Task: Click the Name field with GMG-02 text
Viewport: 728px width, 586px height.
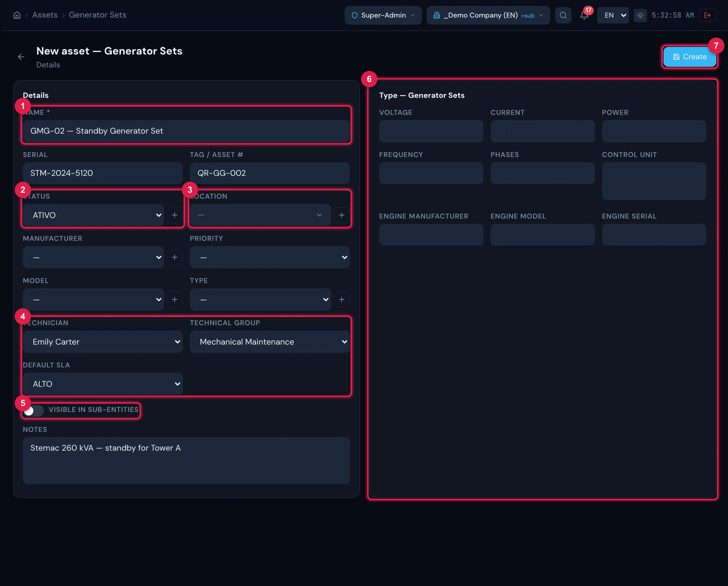Action: [186, 131]
